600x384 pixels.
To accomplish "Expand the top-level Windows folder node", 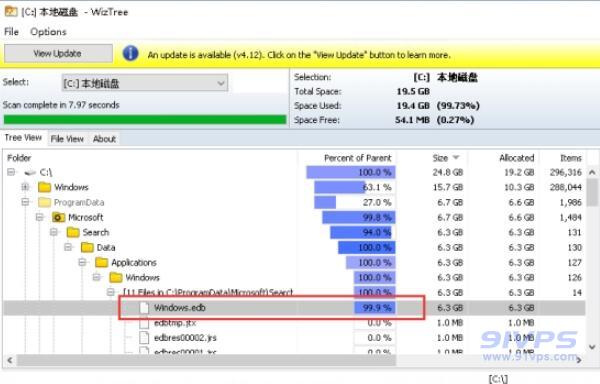I will [25, 187].
